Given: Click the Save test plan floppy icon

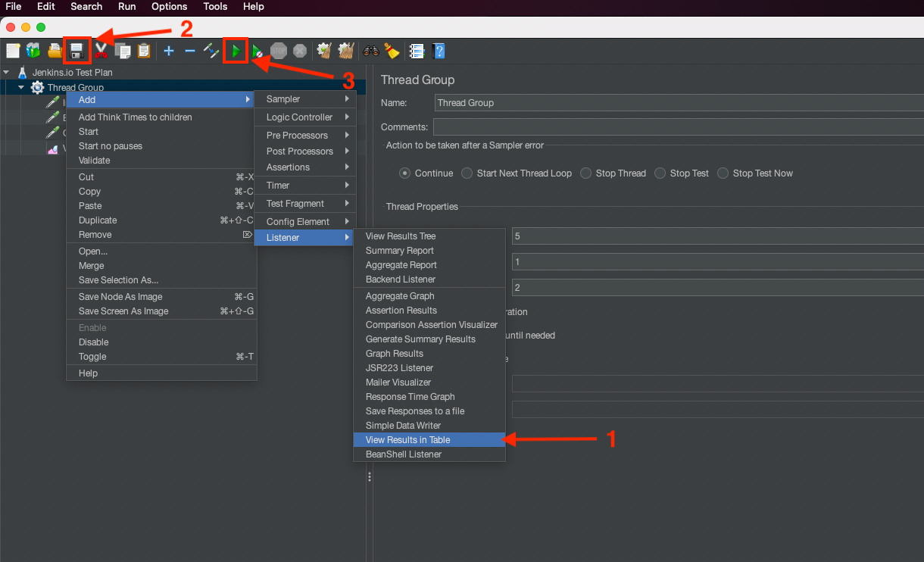Looking at the screenshot, I should [x=76, y=51].
